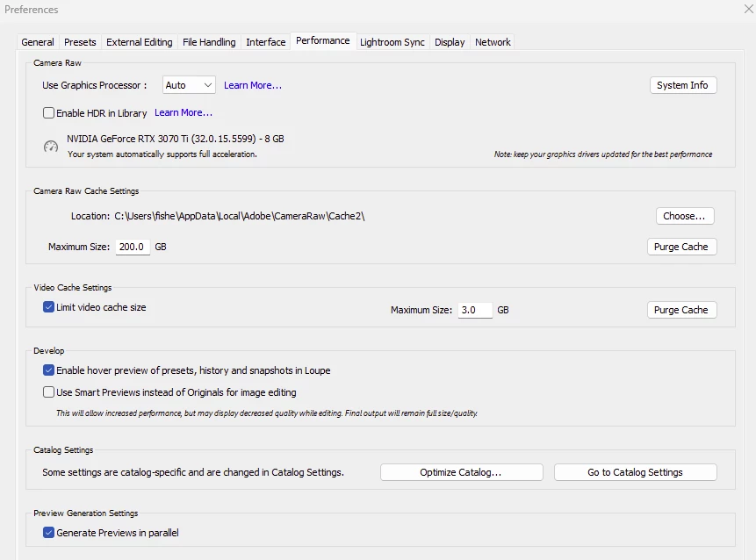756x560 pixels.
Task: Purge the video cache
Action: pyautogui.click(x=681, y=310)
